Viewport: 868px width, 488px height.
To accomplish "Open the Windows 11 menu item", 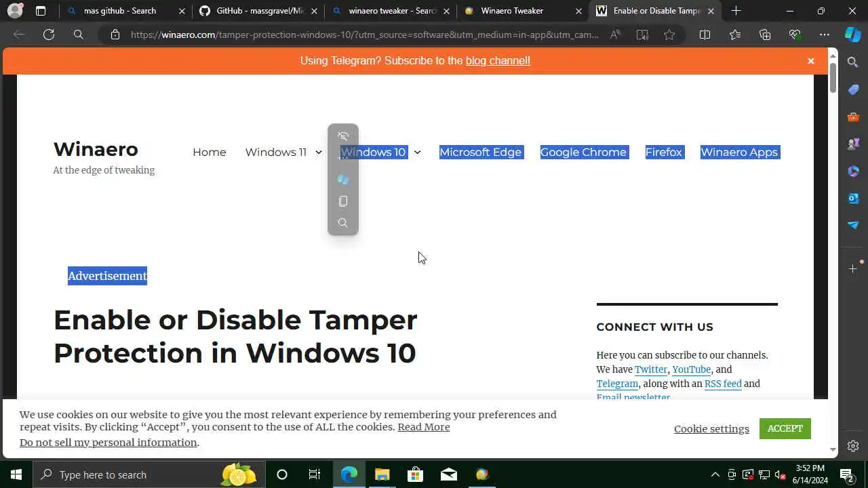I will click(276, 152).
